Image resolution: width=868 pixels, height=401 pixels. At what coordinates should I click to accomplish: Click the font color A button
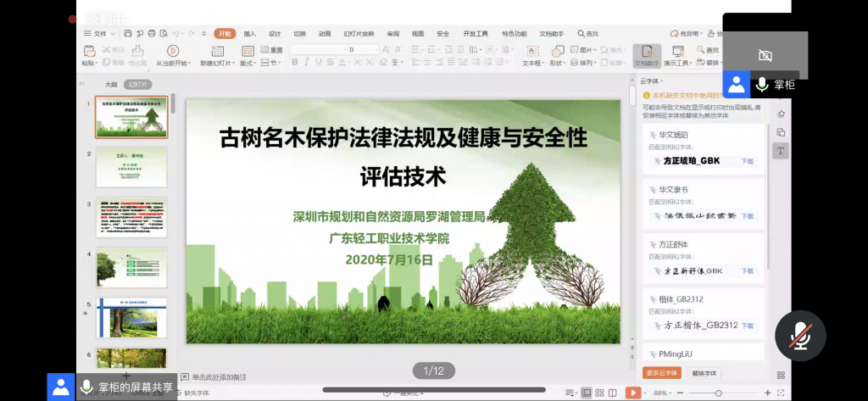[342, 62]
